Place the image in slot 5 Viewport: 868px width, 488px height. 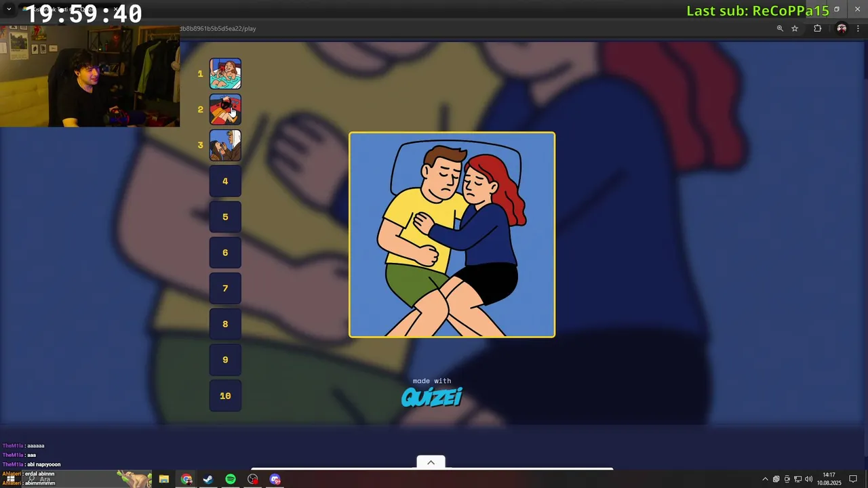[x=225, y=217]
